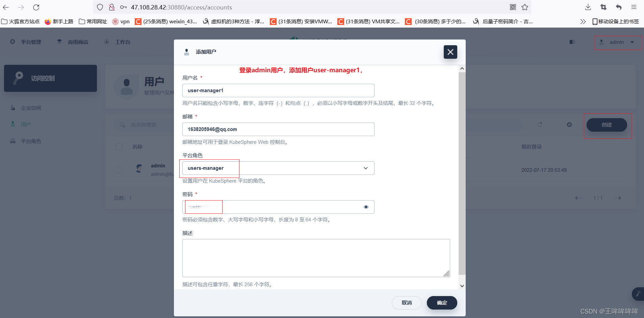The height and width of the screenshot is (318, 644).
Task: Click the QR code icon in address bar
Action: point(513,7)
